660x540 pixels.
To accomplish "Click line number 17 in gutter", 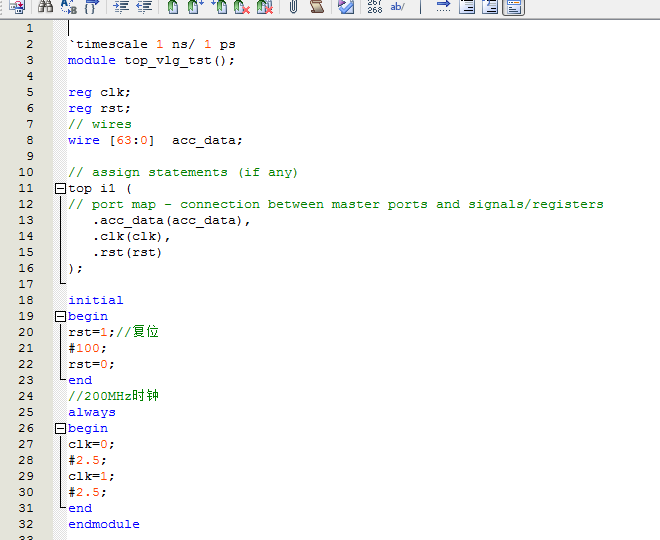I will [26, 284].
